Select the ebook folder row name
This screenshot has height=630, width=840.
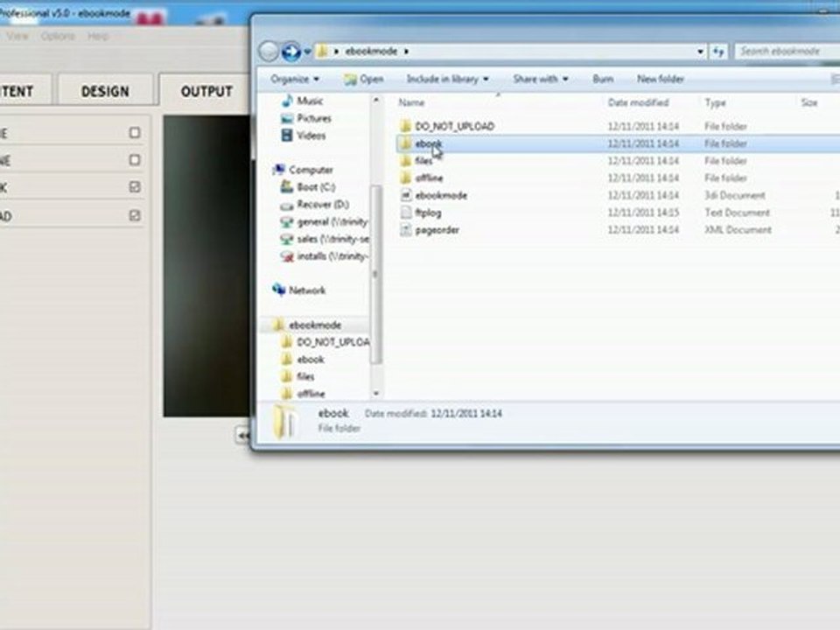coord(429,143)
